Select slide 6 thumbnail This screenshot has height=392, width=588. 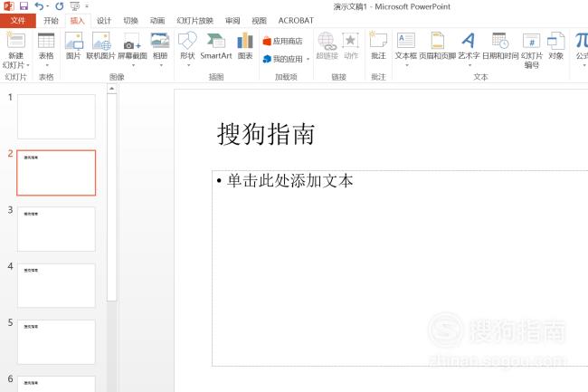click(x=56, y=384)
